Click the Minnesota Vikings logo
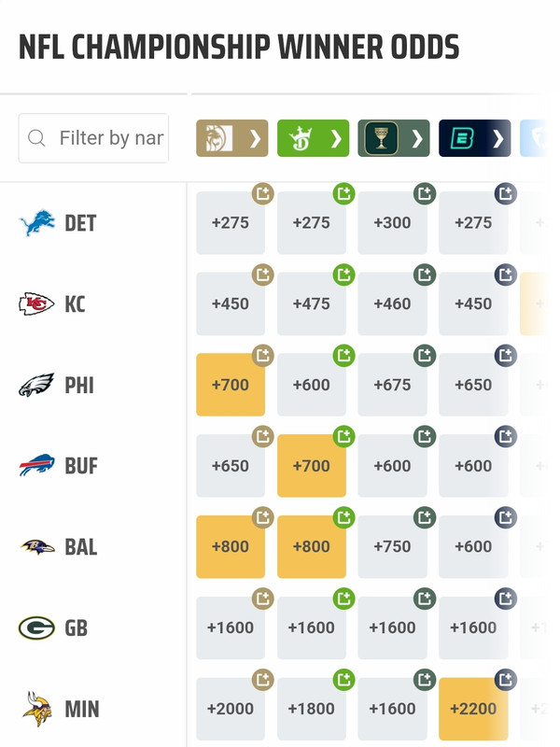560x747 pixels. point(36,709)
